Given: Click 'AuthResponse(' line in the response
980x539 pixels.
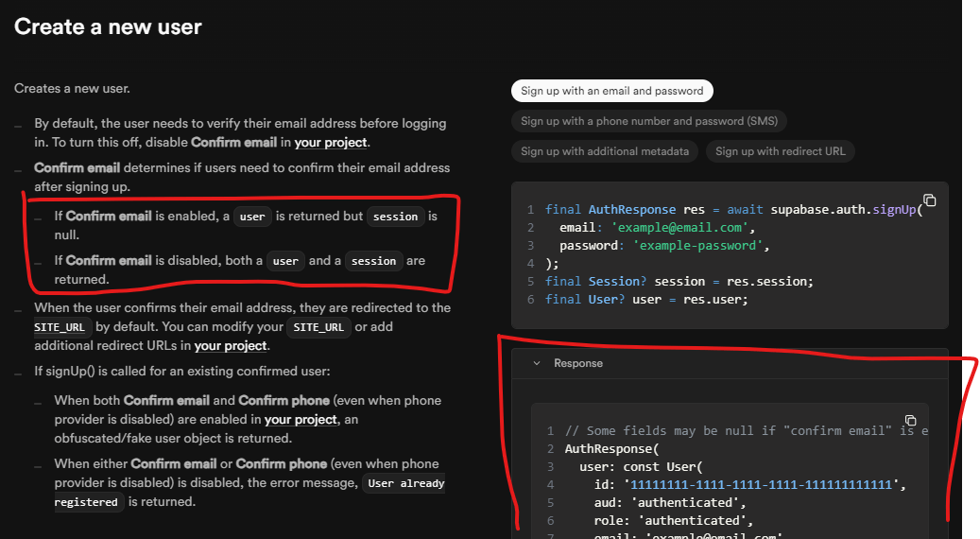Looking at the screenshot, I should tap(611, 449).
